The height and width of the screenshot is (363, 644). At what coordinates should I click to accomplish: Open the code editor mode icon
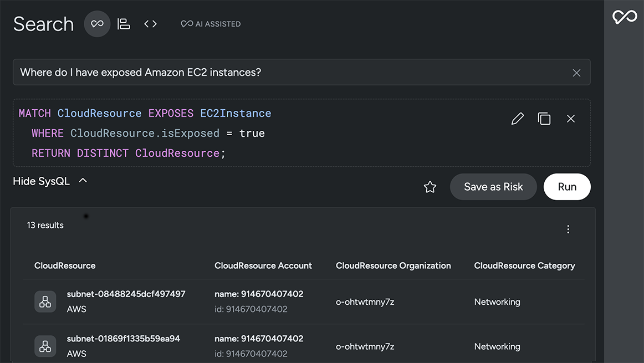[x=150, y=24]
